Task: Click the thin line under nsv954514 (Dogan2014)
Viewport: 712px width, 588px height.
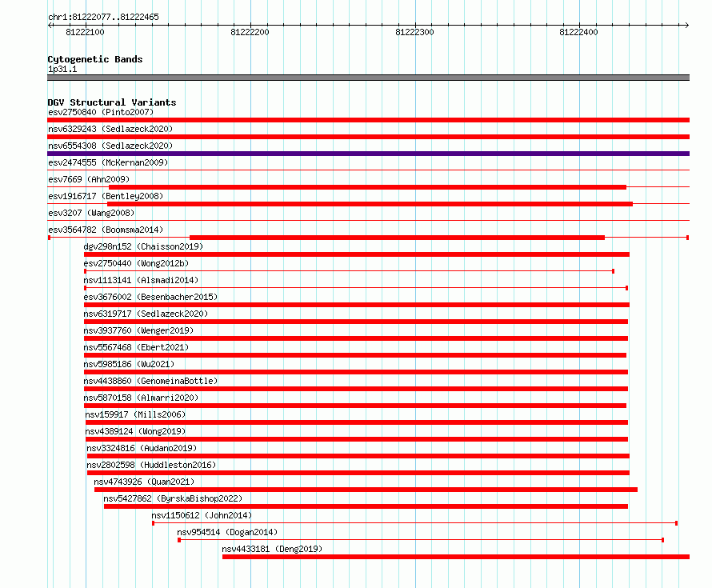Action: tap(421, 540)
